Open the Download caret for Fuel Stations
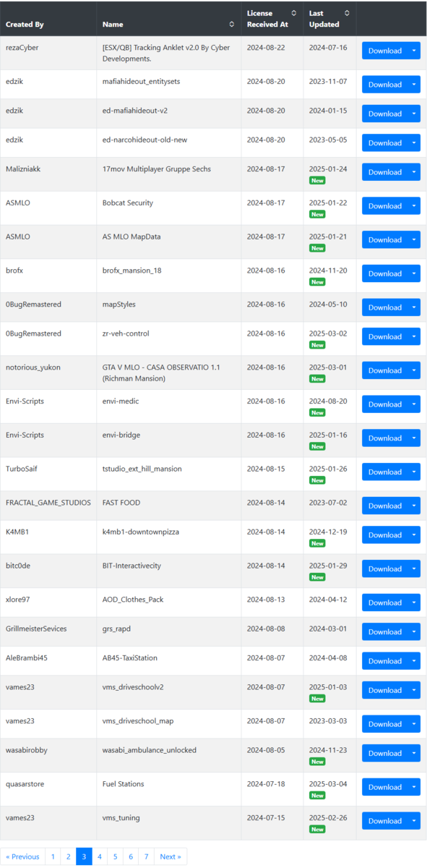Image resolution: width=427 pixels, height=868 pixels. point(414,787)
